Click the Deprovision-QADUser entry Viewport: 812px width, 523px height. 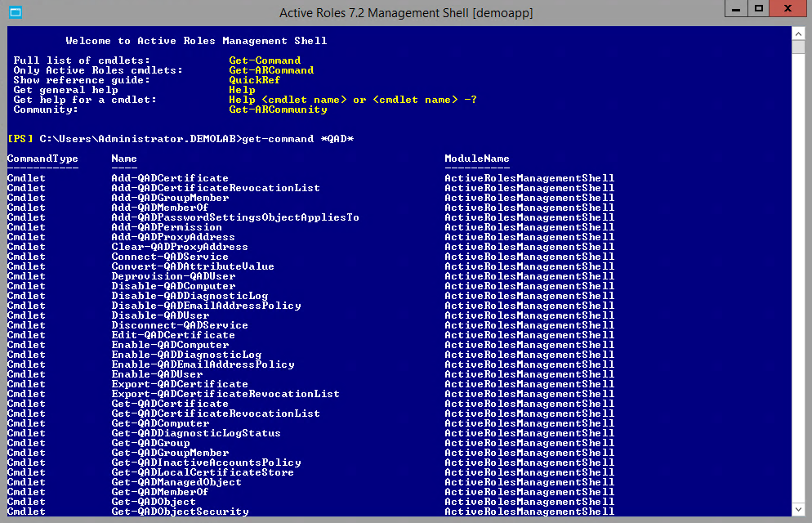click(173, 276)
